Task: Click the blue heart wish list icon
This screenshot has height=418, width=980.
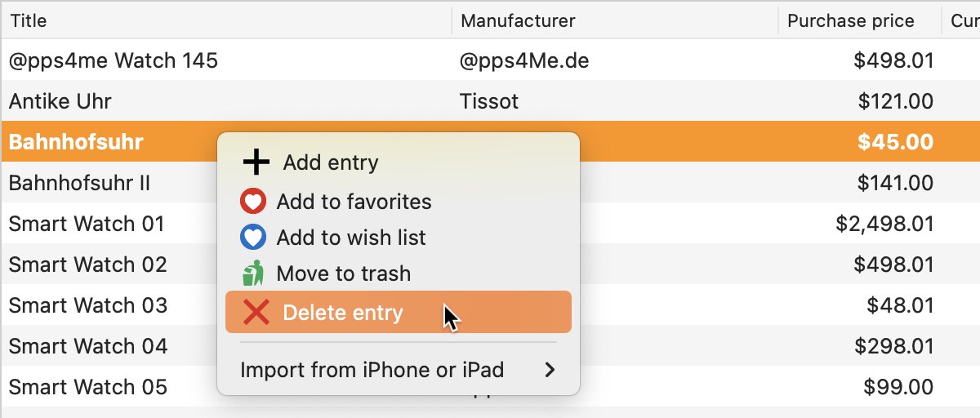Action: click(253, 238)
